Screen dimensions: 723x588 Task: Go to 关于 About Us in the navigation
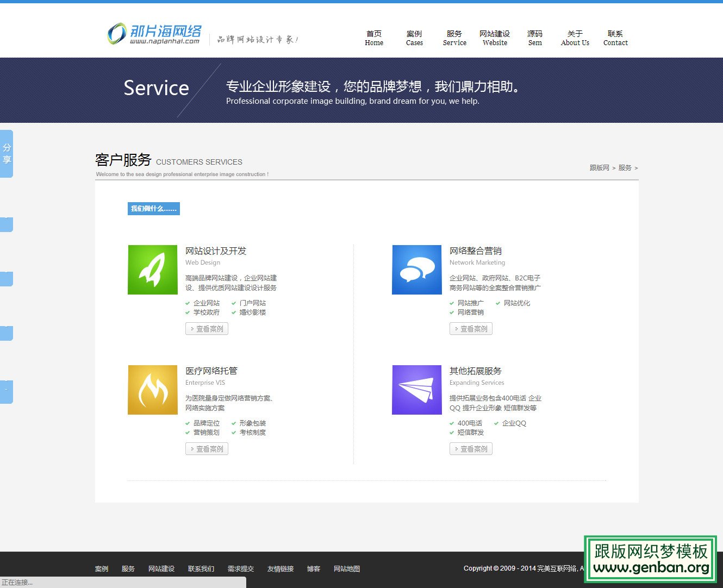pos(575,38)
